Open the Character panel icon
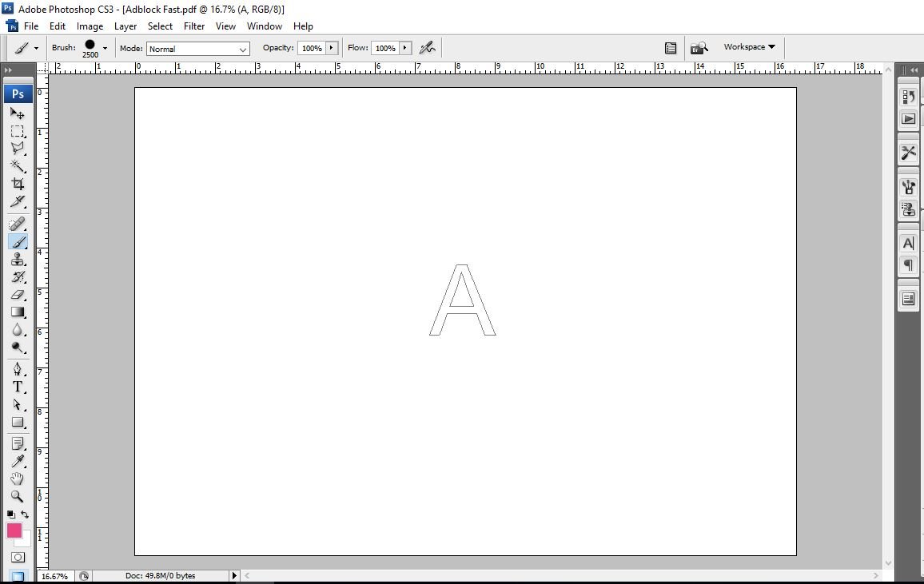This screenshot has height=584, width=924. pos(908,243)
